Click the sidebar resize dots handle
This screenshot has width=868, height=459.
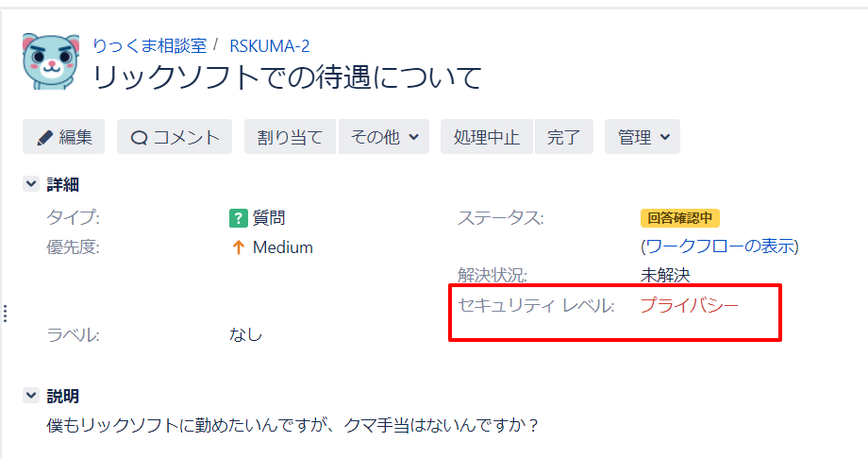coord(5,314)
